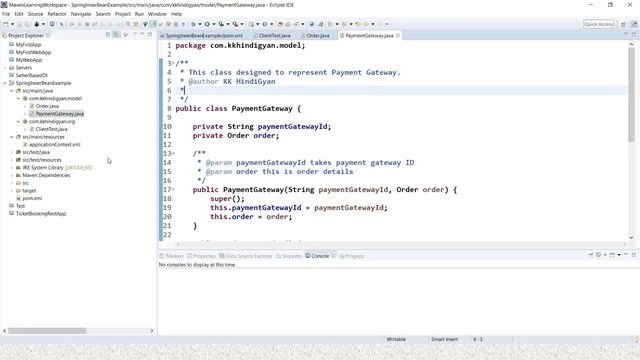Click the New file toolbar icon
640x360 pixels.
[6, 24]
